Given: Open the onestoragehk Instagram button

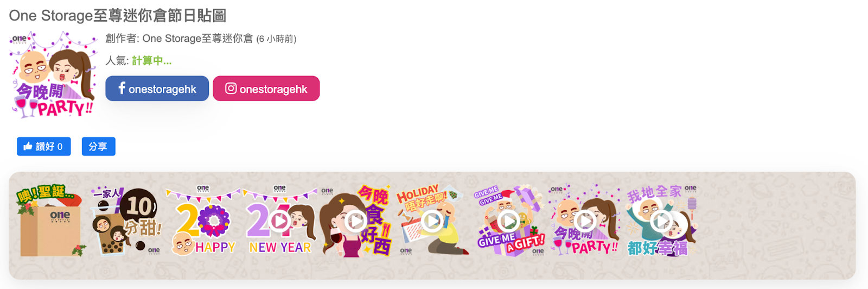Looking at the screenshot, I should coord(266,89).
